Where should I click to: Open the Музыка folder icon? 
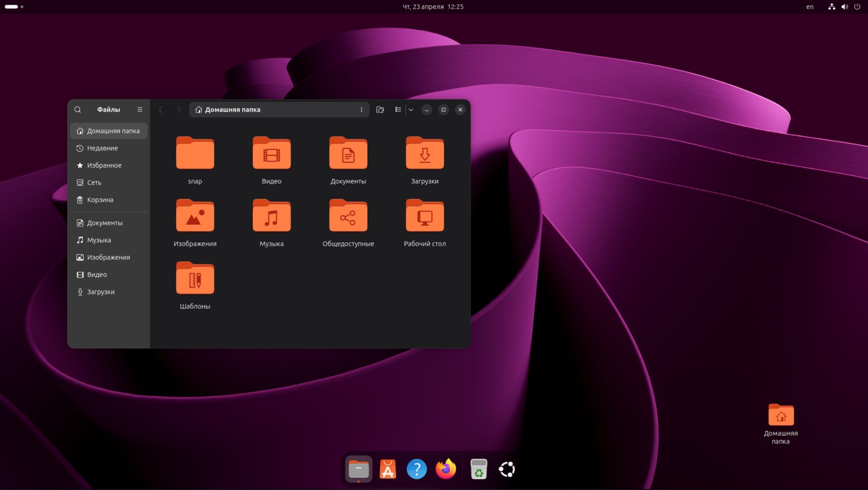tap(271, 216)
